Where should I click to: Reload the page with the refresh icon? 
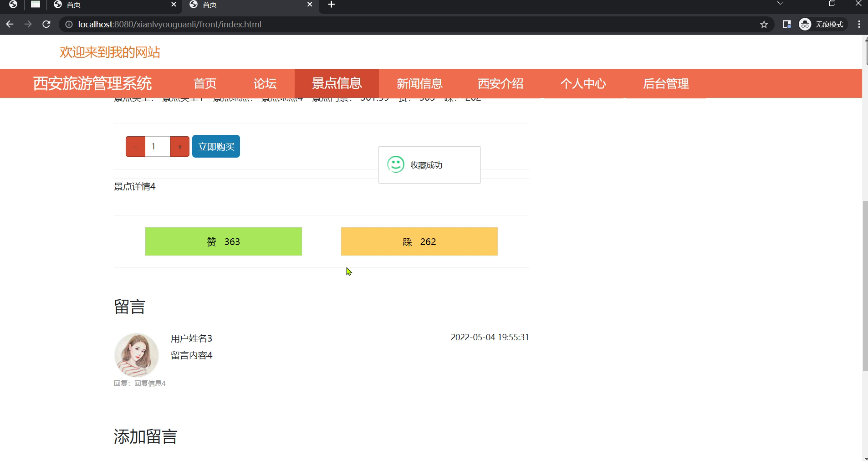pos(46,24)
